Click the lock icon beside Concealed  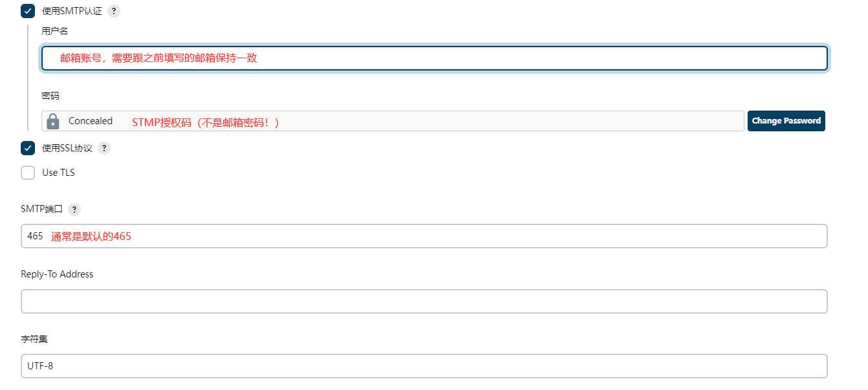pos(53,121)
